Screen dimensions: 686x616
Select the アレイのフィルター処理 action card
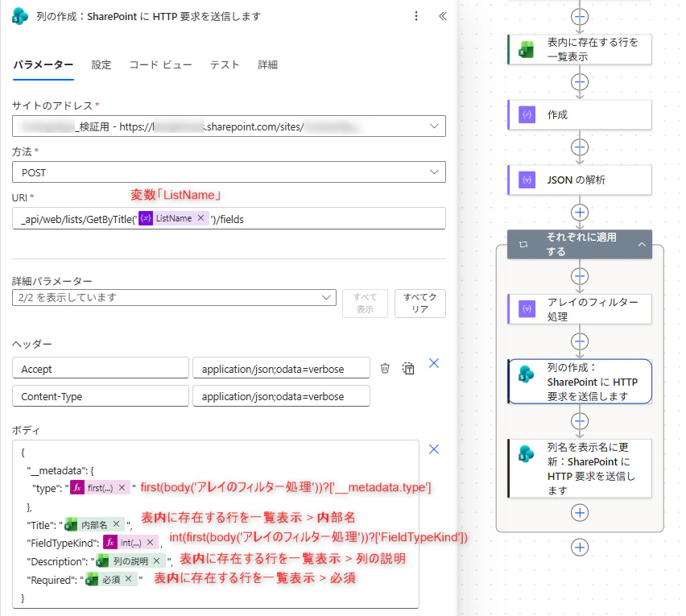tap(580, 309)
